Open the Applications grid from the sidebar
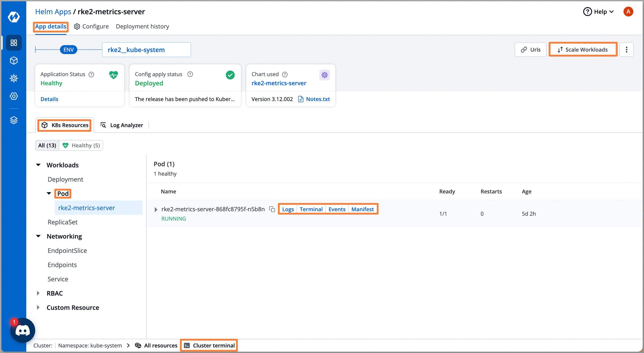644x353 pixels. point(13,43)
